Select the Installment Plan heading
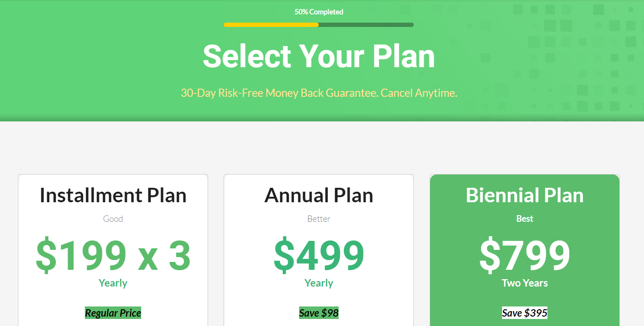644x326 pixels. 113,195
